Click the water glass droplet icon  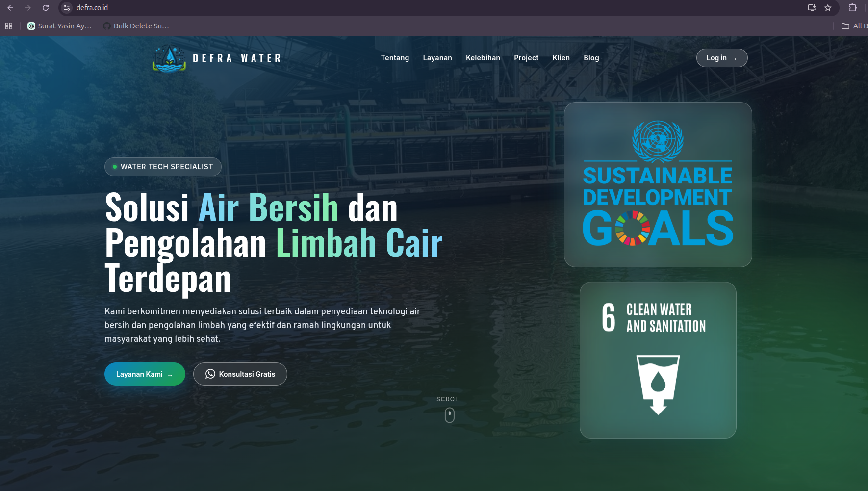tap(658, 385)
